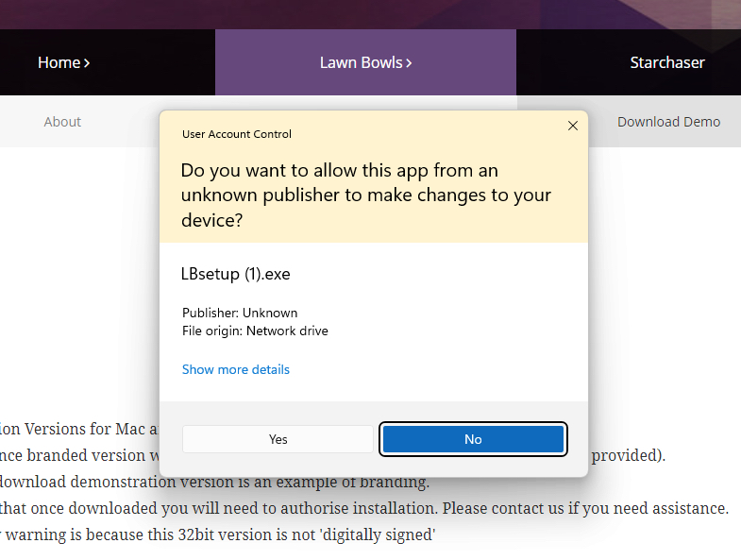This screenshot has height=560, width=741.
Task: Open the Download Demo sub-tab
Action: [668, 122]
